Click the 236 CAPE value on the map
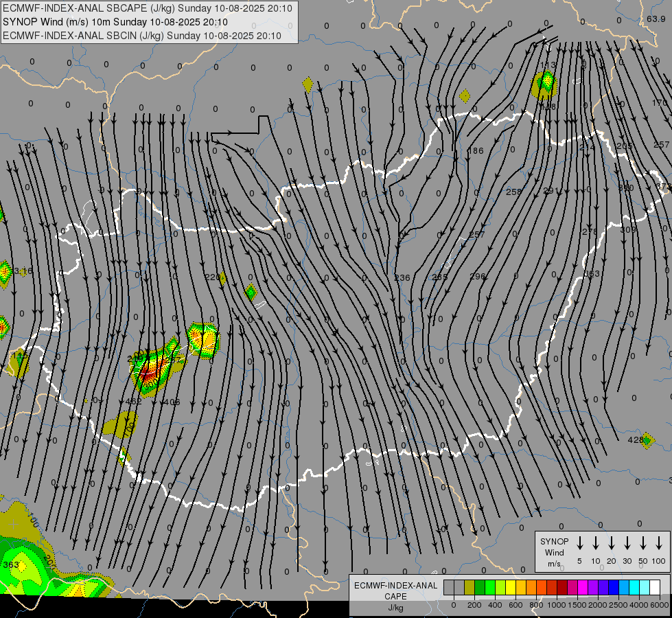The width and height of the screenshot is (672, 618). point(402,278)
